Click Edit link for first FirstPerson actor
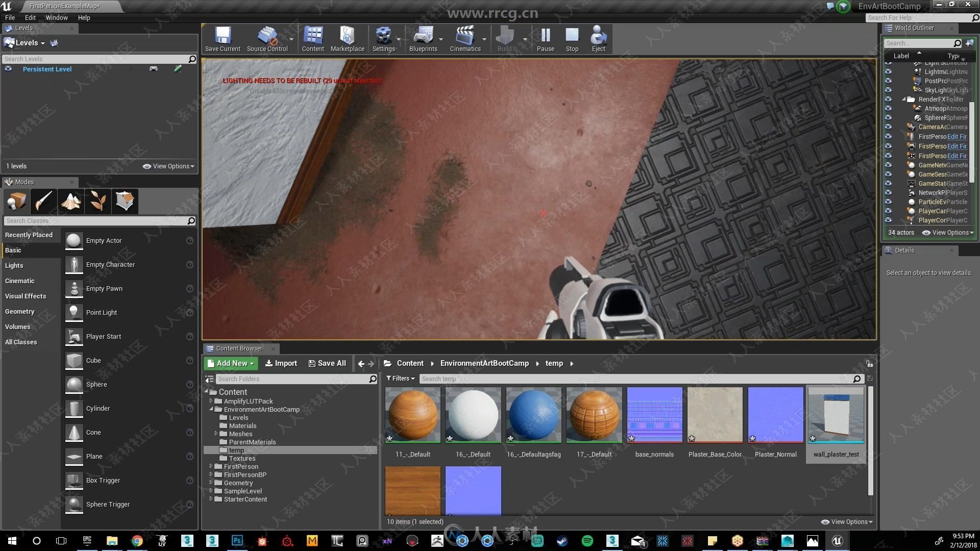 point(957,137)
